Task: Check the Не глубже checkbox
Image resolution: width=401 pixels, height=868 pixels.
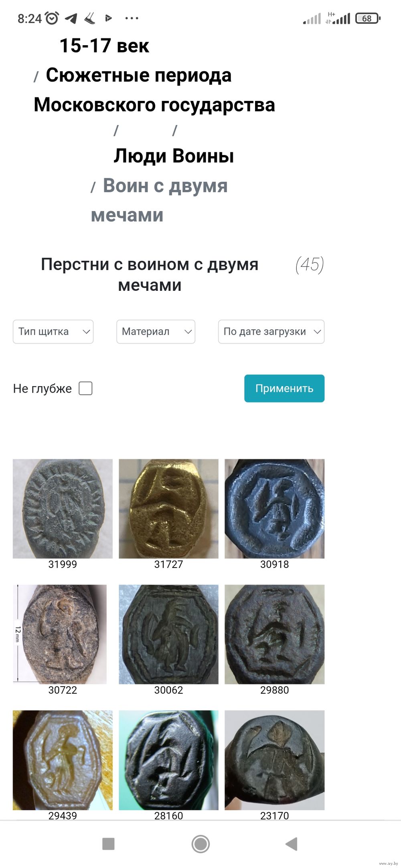Action: coord(85,388)
